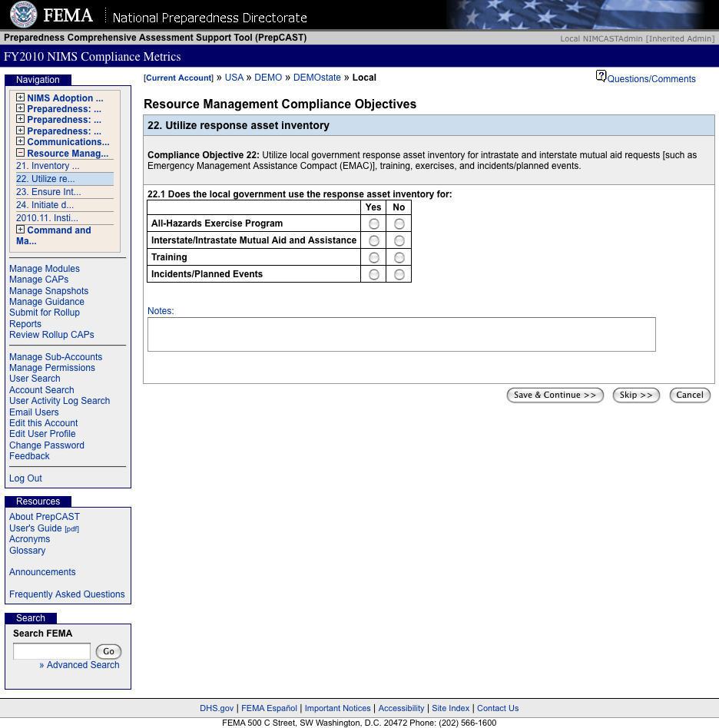Go to DEMO breadcrumb link

268,78
